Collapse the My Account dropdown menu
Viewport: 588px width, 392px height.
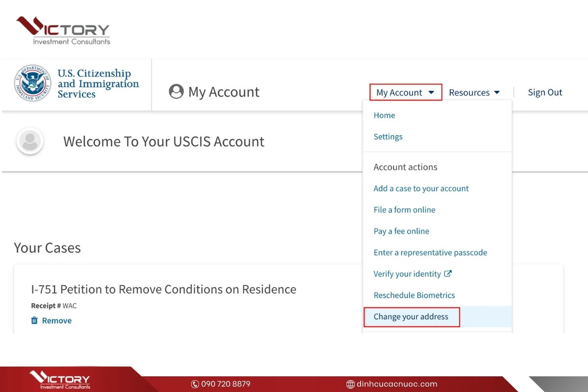[405, 93]
